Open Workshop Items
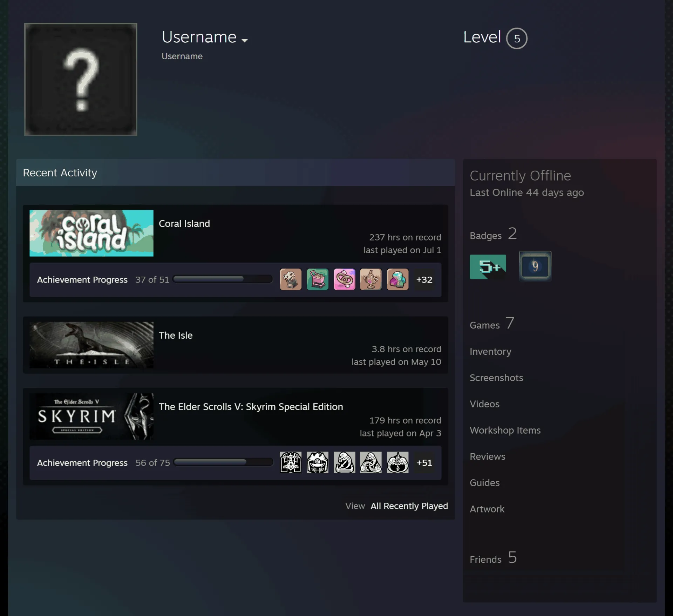Screen dimensions: 673x616 pos(505,430)
